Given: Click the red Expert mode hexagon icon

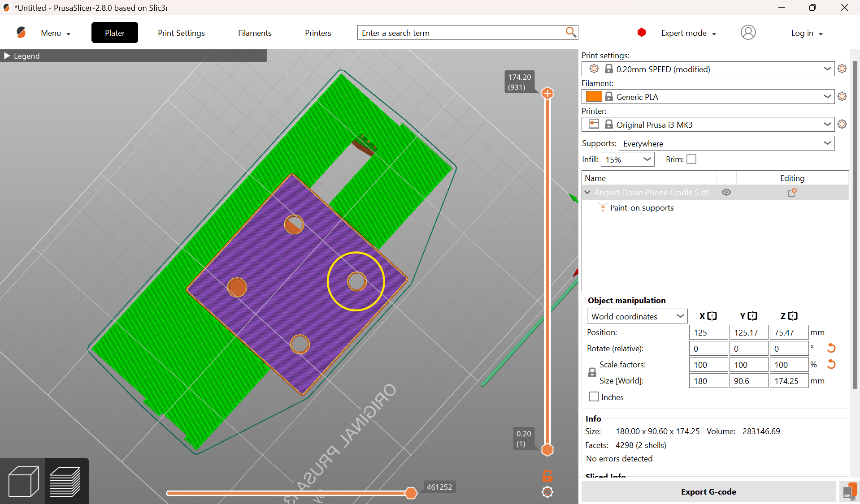Looking at the screenshot, I should coord(642,32).
